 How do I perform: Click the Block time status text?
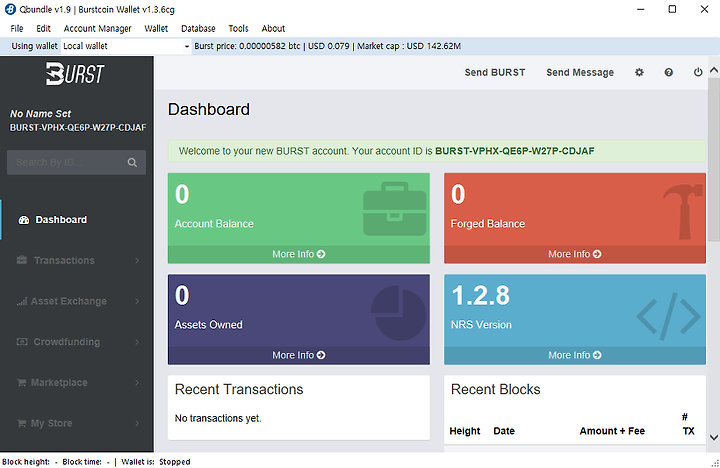(x=86, y=462)
